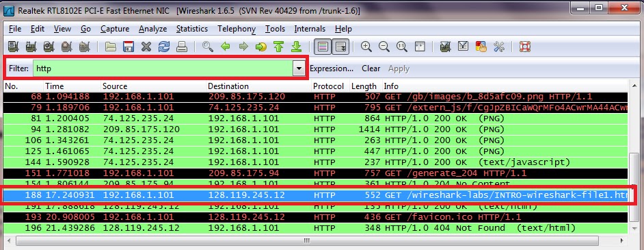The image size is (644, 250).
Task: Zoom in on packet text
Action: coord(366,47)
